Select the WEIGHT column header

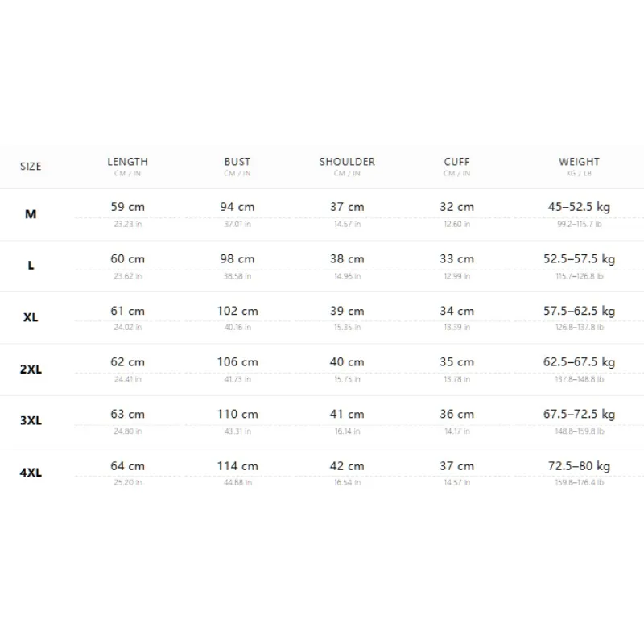click(x=579, y=162)
